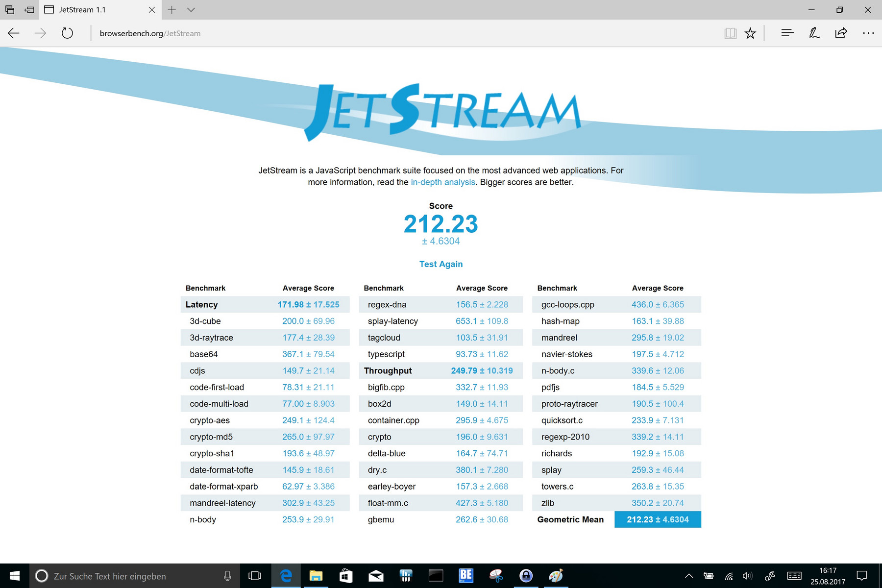882x588 pixels.
Task: Open tabs you've set aside icon
Action: click(x=10, y=10)
